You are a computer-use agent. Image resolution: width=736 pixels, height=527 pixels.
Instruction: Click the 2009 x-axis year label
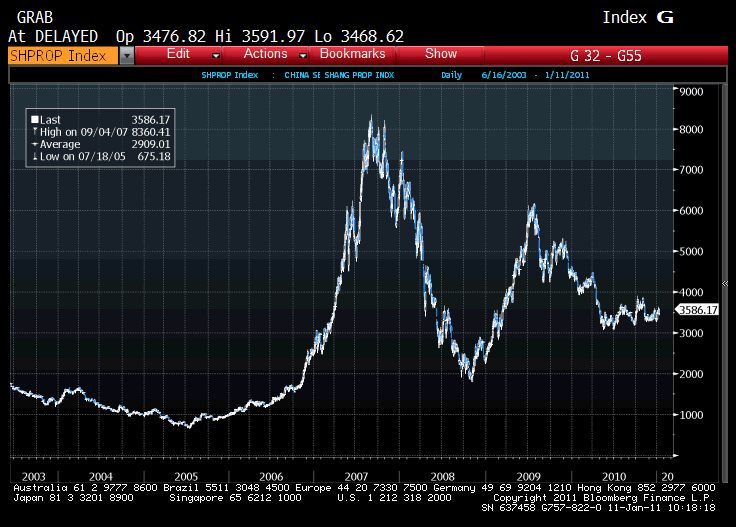pos(529,476)
